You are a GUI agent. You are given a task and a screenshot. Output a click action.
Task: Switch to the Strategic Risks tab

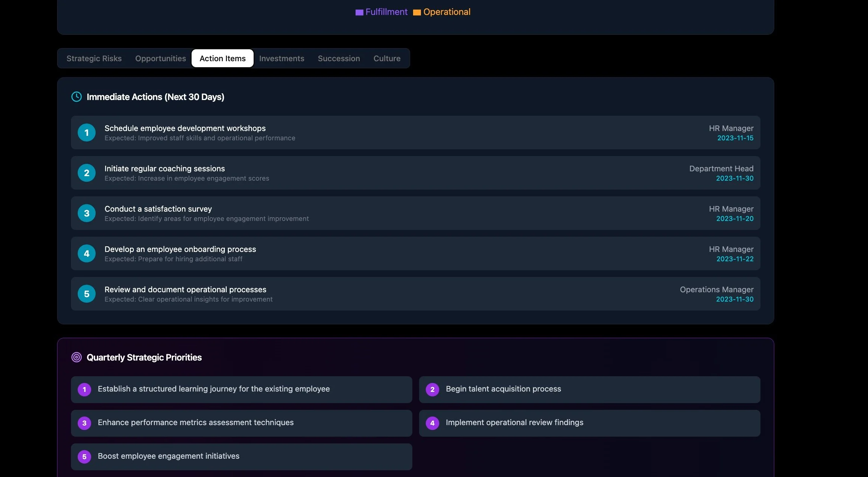[94, 59]
